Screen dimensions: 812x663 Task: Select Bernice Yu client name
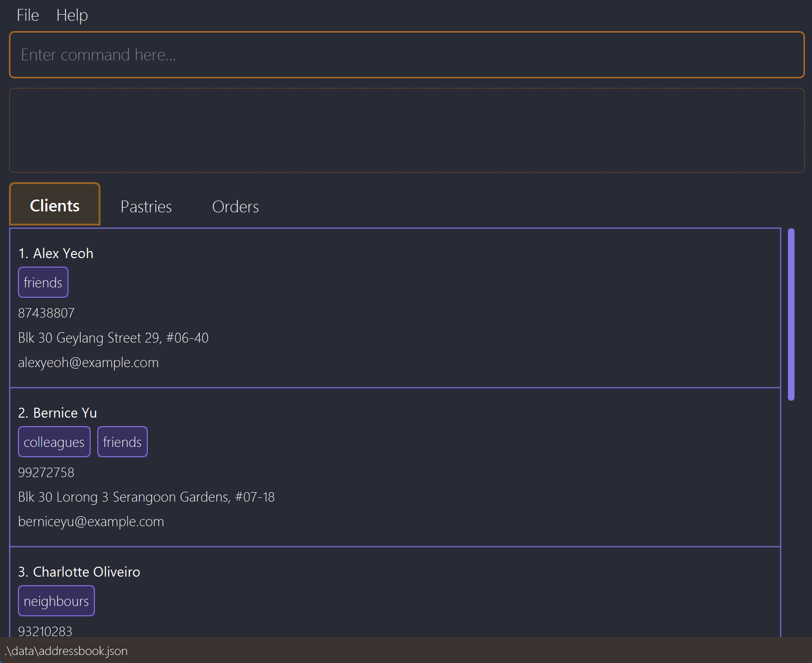[x=65, y=413]
